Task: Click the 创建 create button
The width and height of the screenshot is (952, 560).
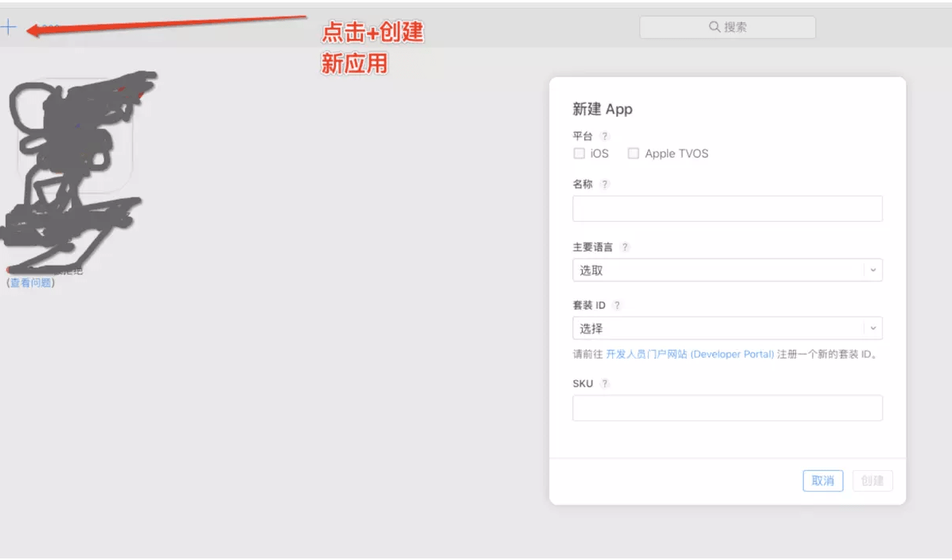Action: pyautogui.click(x=872, y=480)
